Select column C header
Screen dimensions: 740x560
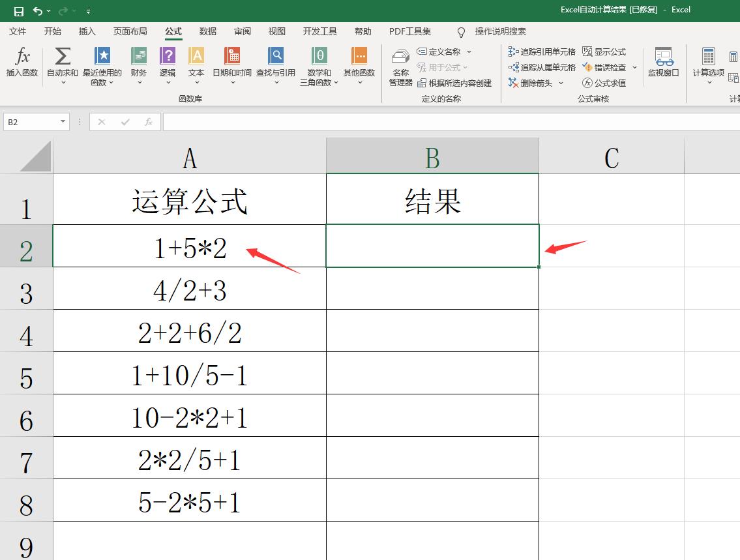click(x=612, y=156)
